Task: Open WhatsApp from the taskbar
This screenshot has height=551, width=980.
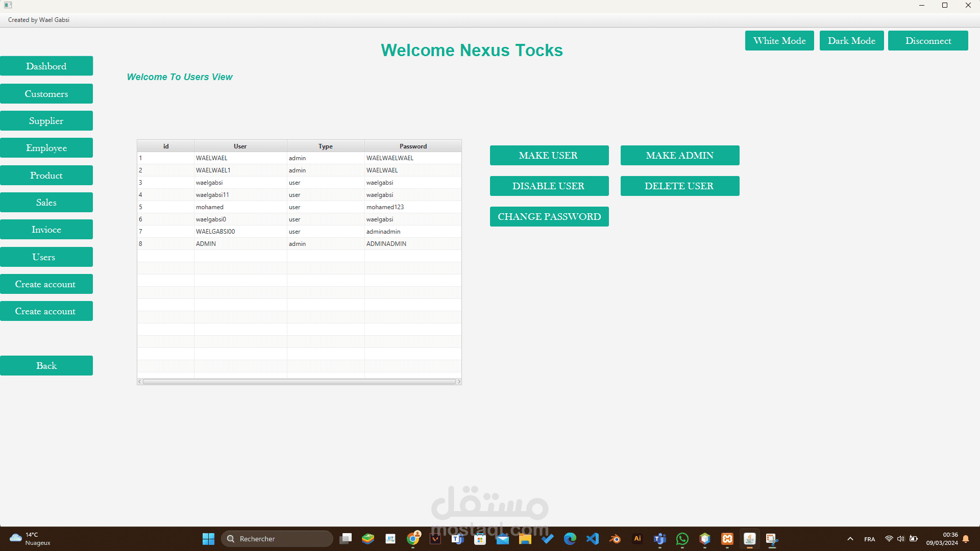Action: click(682, 539)
